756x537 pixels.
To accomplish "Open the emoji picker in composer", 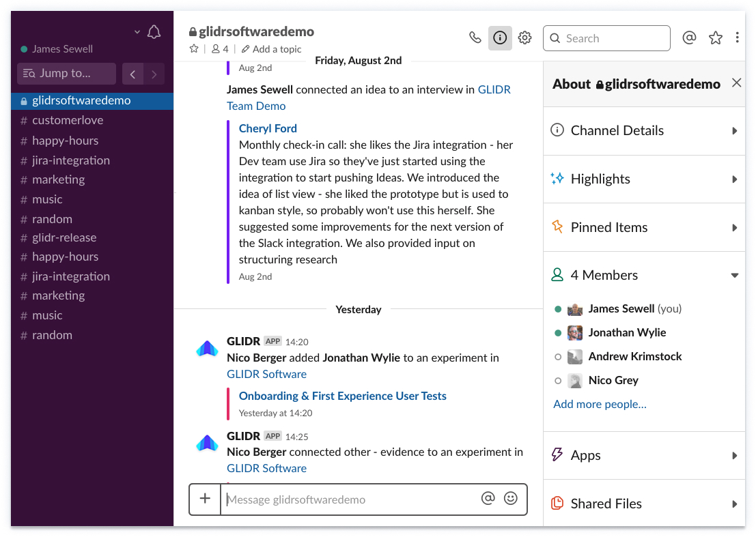I will 511,498.
